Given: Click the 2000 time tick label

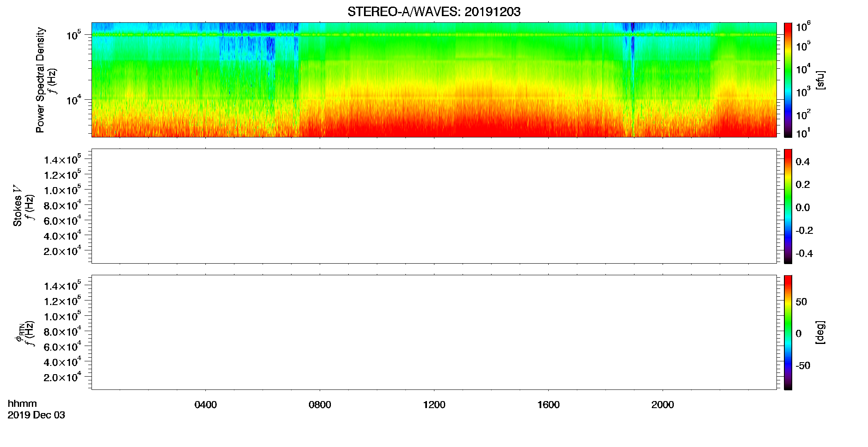Looking at the screenshot, I should (x=663, y=405).
